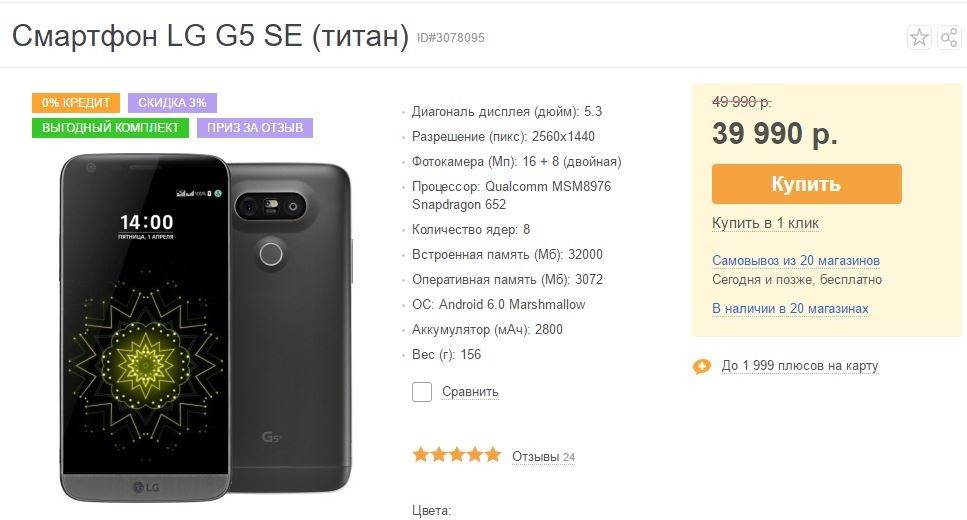Click the share icon near the title

[948, 38]
